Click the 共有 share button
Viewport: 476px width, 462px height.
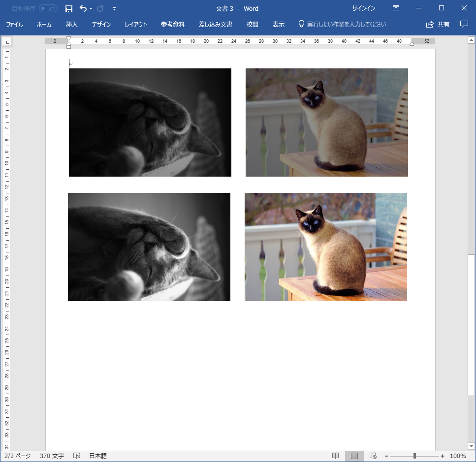(438, 24)
